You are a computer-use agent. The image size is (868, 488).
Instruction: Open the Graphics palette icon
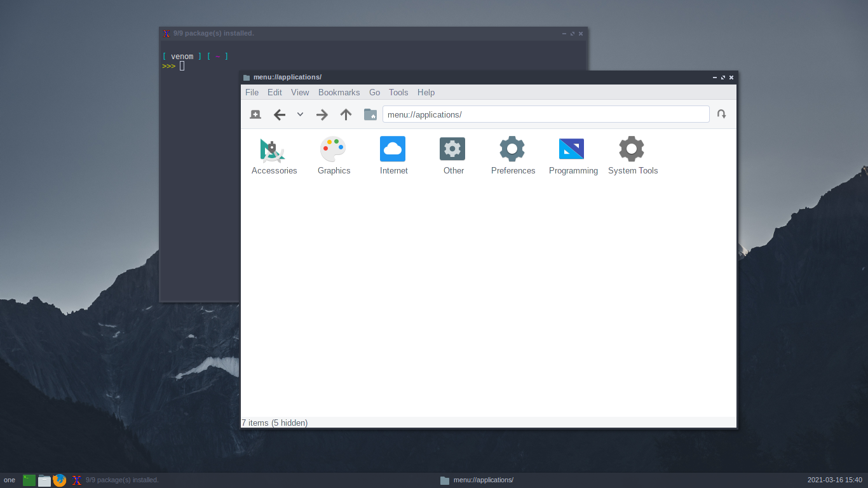pos(333,149)
